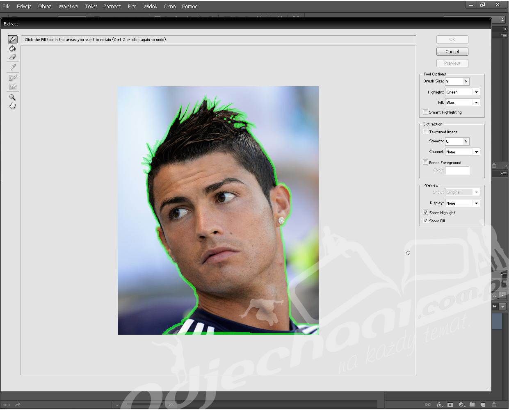525x420 pixels.
Task: Open the Plik menu
Action: tap(6, 7)
